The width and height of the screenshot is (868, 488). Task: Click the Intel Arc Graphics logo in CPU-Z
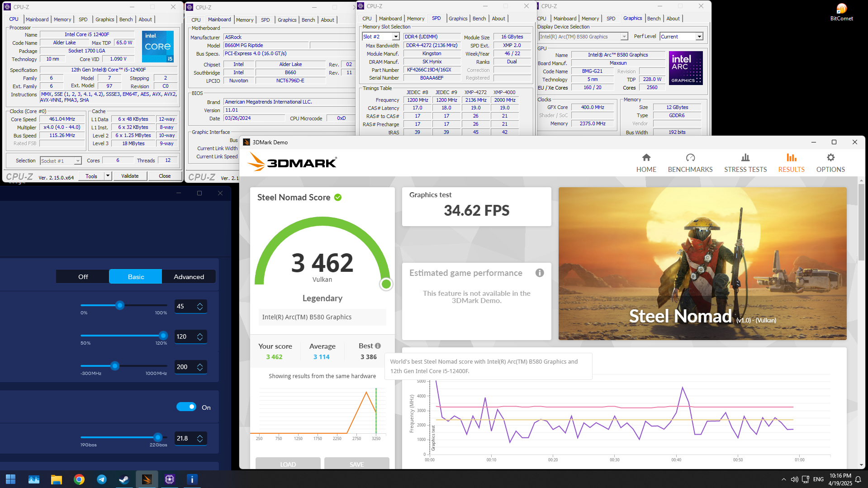686,68
